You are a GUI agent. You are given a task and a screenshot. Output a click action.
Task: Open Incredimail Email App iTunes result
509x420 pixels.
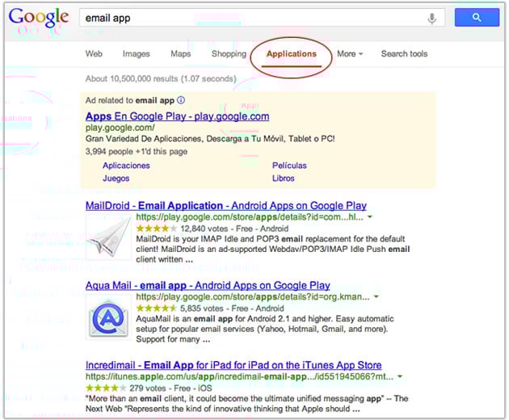[233, 365]
